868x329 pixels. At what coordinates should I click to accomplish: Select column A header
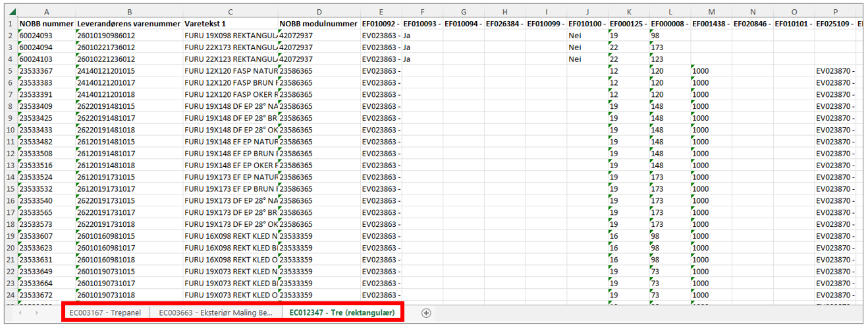click(46, 12)
